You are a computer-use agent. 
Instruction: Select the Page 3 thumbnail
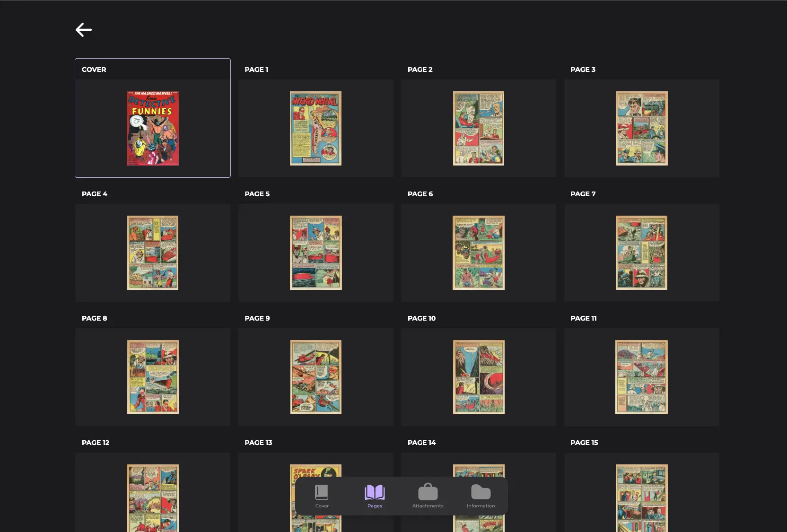[x=641, y=128]
